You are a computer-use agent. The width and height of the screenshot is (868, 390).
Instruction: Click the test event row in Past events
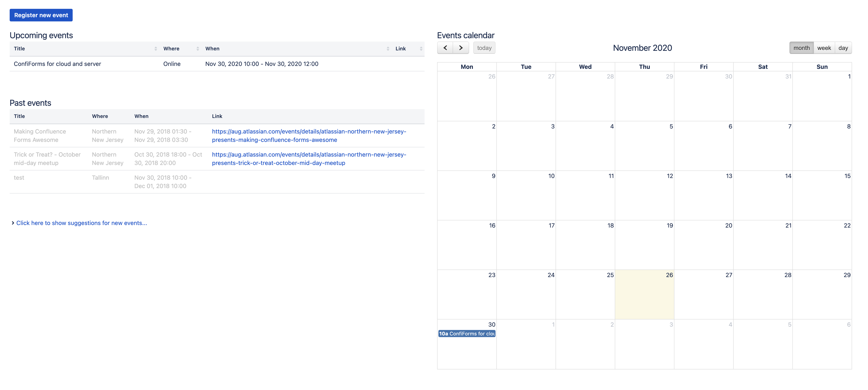point(19,178)
